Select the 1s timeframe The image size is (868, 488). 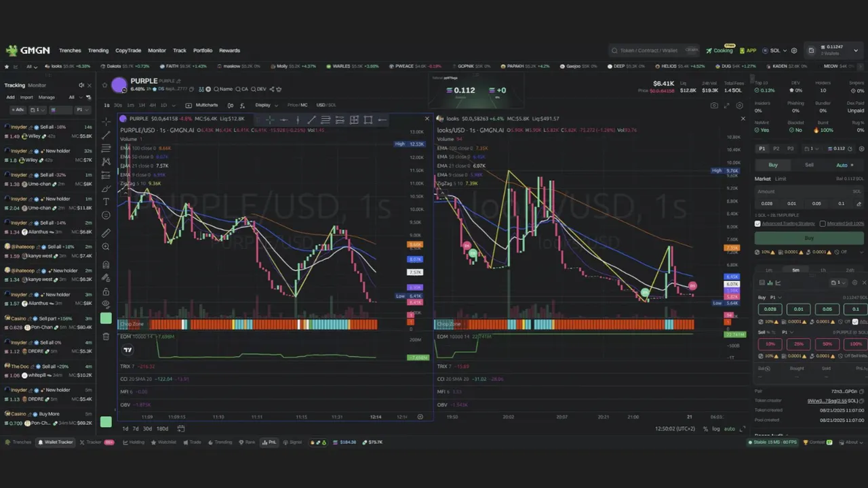pyautogui.click(x=106, y=105)
